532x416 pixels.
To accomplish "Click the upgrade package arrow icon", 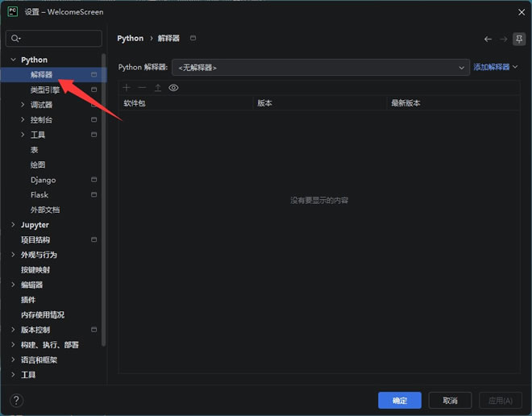I will click(158, 88).
